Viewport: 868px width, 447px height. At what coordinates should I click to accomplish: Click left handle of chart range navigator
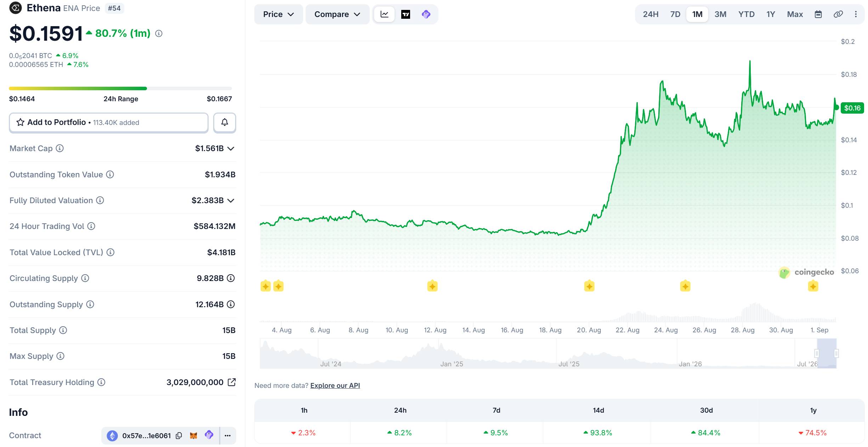pyautogui.click(x=817, y=353)
